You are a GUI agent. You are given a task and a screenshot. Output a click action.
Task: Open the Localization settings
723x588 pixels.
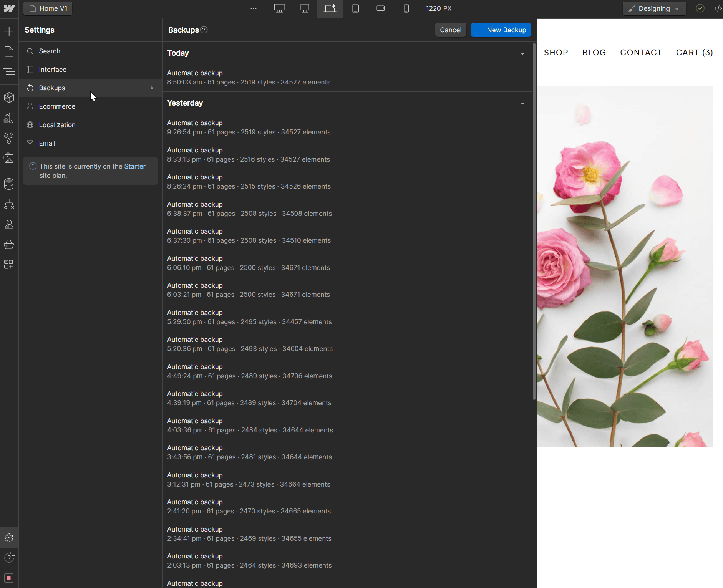click(x=91, y=125)
